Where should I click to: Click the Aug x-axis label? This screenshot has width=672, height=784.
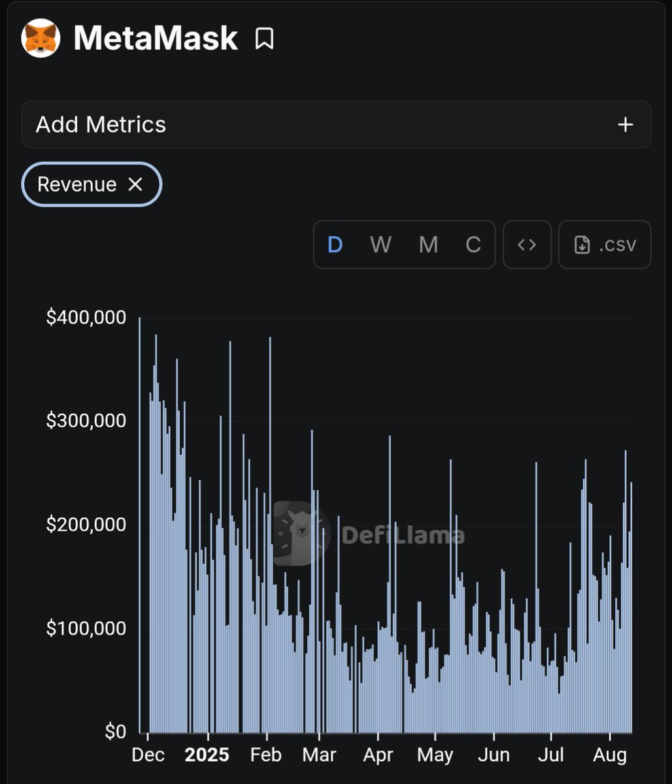(x=609, y=755)
